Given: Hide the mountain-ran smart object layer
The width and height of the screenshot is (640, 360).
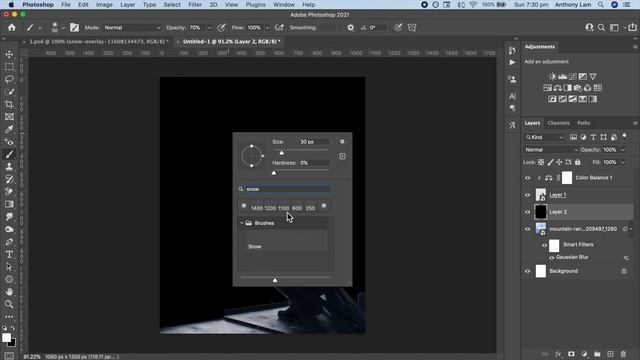Looking at the screenshot, I should pos(527,229).
